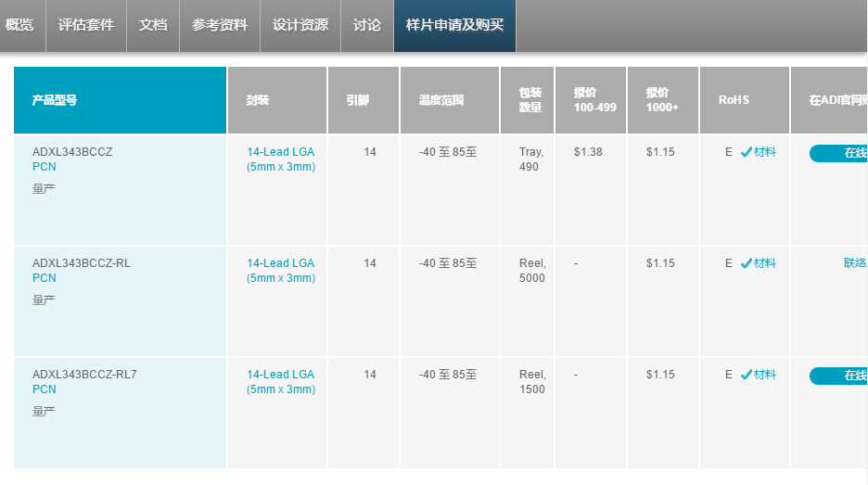The height and width of the screenshot is (485, 868).
Task: Switch to the 评估套件 tab
Action: point(86,25)
